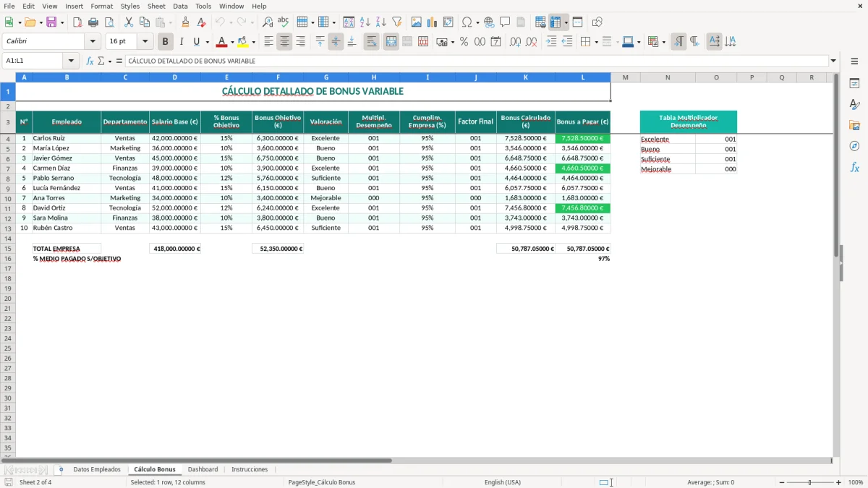Click the Formula equals button
Image resolution: width=868 pixels, height=488 pixels.
119,61
